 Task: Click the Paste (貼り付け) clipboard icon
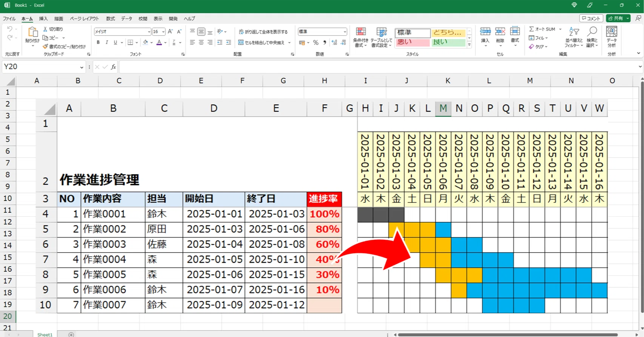pos(32,32)
